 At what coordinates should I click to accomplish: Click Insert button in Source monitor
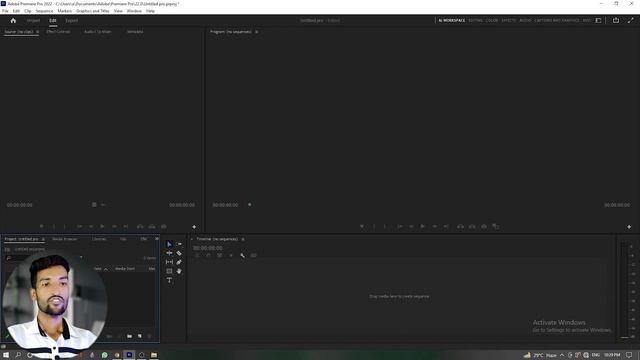pyautogui.click(x=140, y=227)
